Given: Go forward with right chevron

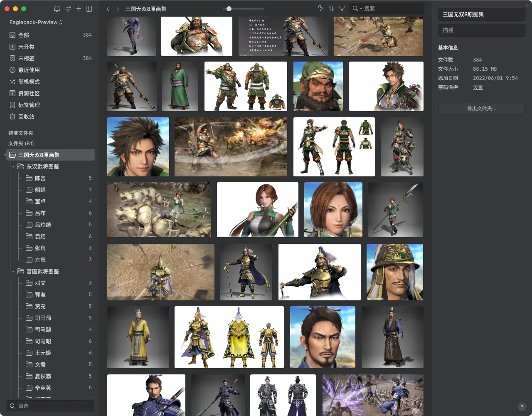Looking at the screenshot, I should (118, 9).
